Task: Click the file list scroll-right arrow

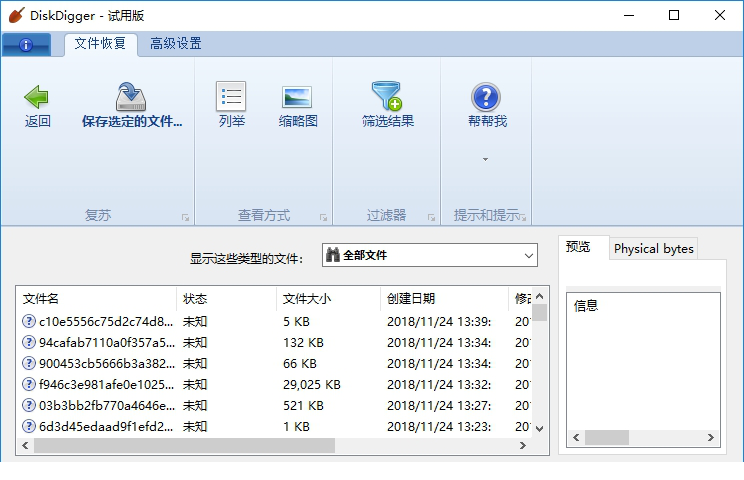Action: pos(523,445)
